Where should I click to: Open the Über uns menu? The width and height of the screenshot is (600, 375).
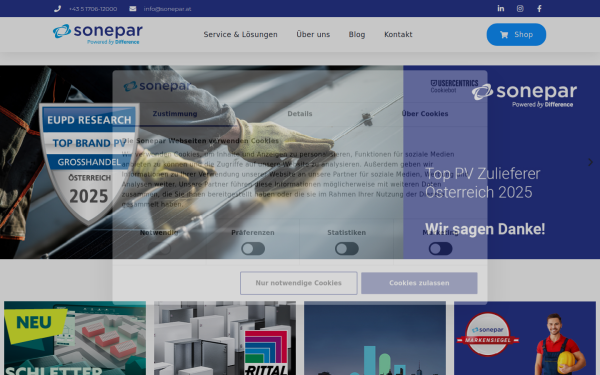click(313, 34)
